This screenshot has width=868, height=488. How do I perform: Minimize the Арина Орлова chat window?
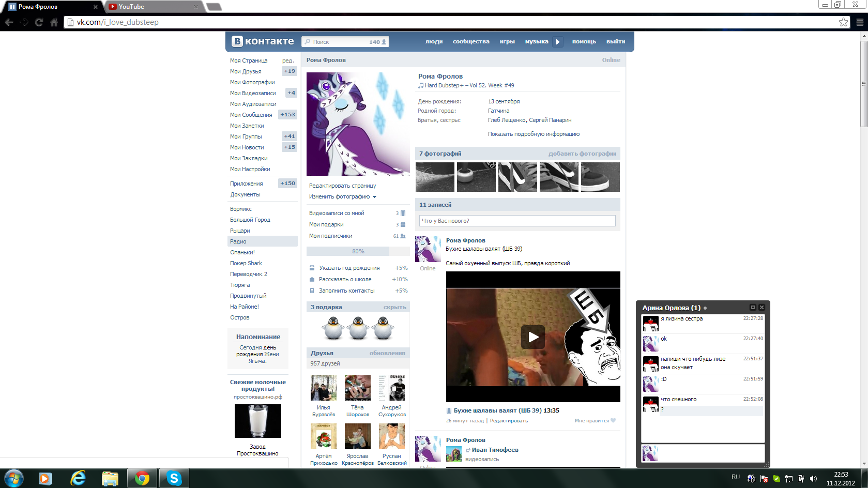pos(753,308)
